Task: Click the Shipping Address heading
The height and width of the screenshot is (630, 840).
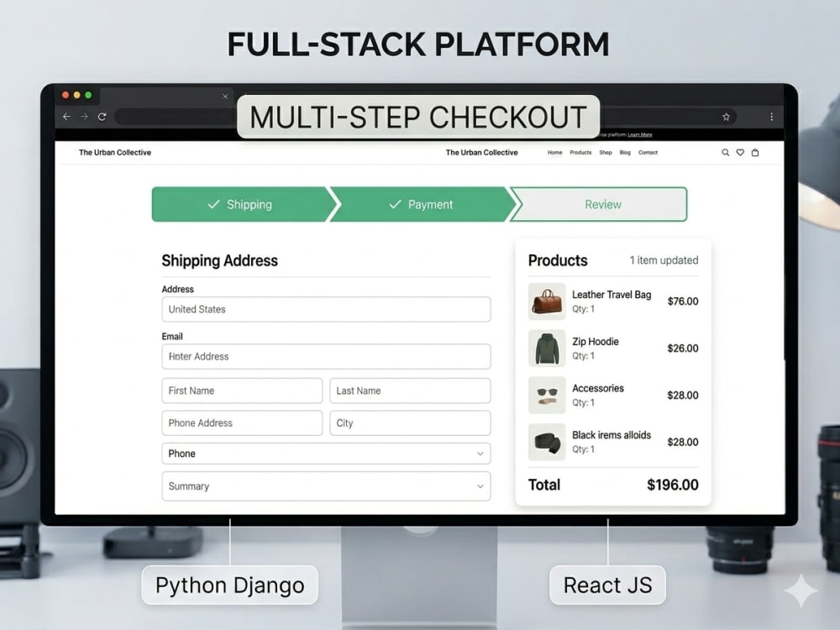Action: click(x=219, y=261)
